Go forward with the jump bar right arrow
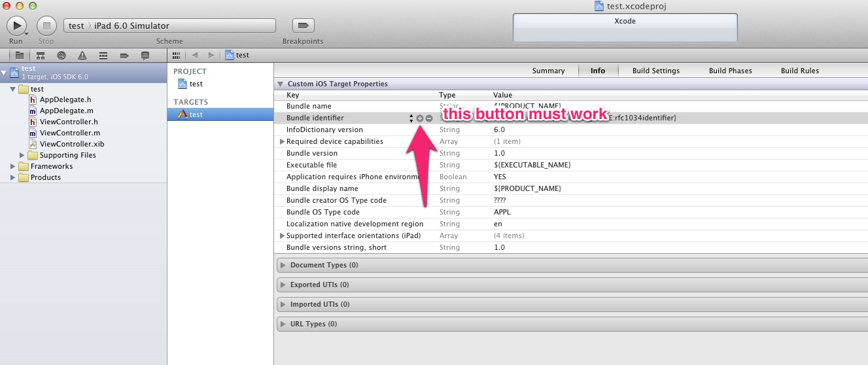The width and height of the screenshot is (868, 365). click(211, 55)
